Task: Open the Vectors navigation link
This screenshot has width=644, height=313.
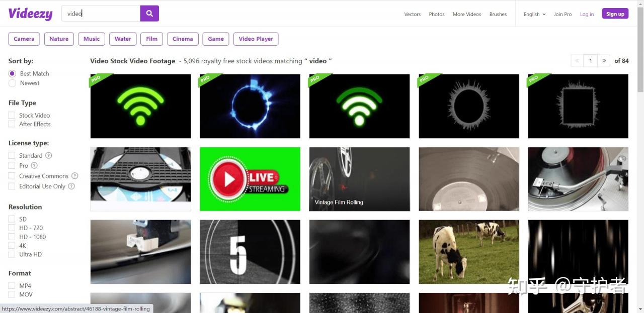Action: 413,14
